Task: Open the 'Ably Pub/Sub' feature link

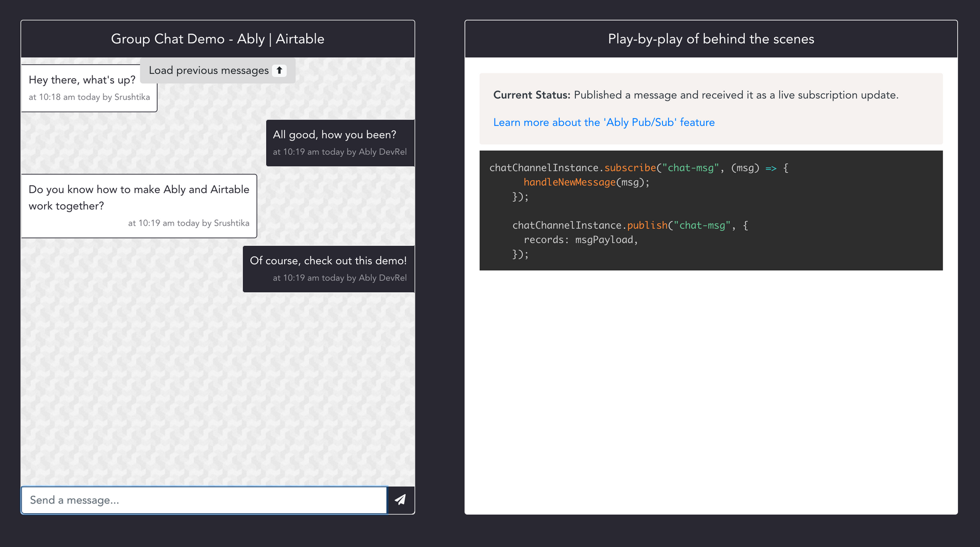Action: click(604, 122)
